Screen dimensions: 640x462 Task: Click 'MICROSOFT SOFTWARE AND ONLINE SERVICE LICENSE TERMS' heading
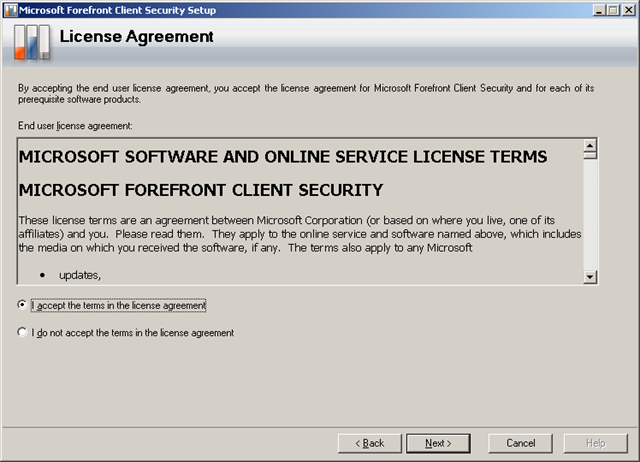[283, 157]
